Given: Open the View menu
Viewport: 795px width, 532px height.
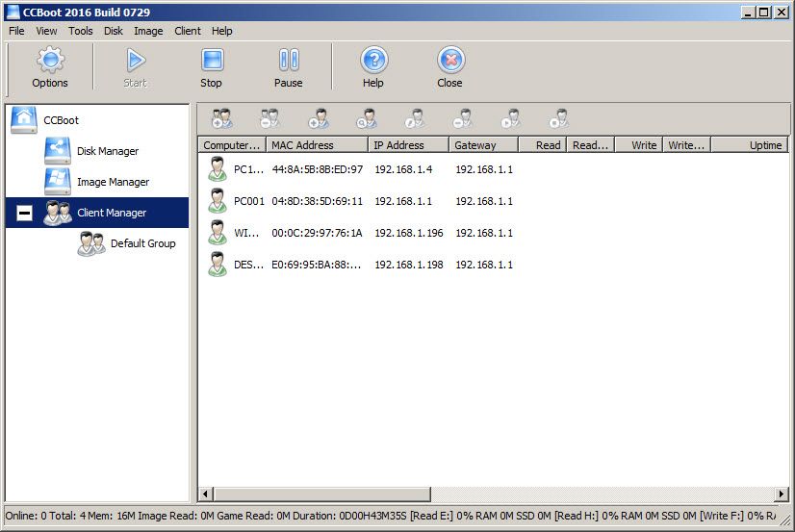Looking at the screenshot, I should [46, 31].
